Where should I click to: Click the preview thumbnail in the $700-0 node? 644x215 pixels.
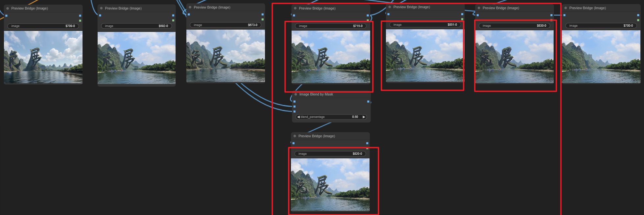[601, 57]
